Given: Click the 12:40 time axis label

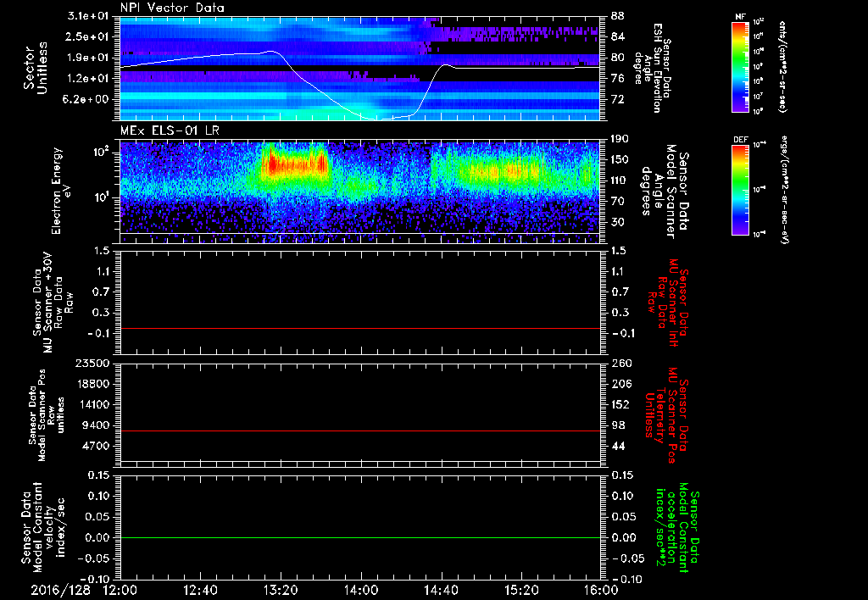Looking at the screenshot, I should [x=200, y=590].
